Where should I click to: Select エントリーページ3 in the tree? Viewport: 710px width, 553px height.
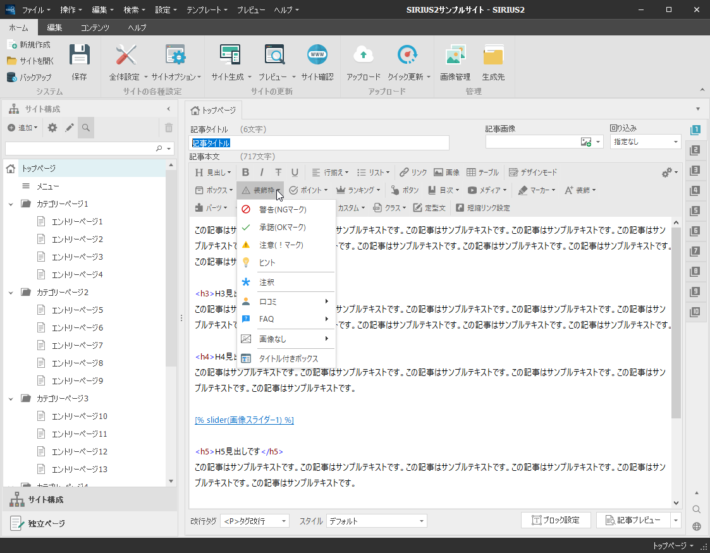click(x=77, y=257)
